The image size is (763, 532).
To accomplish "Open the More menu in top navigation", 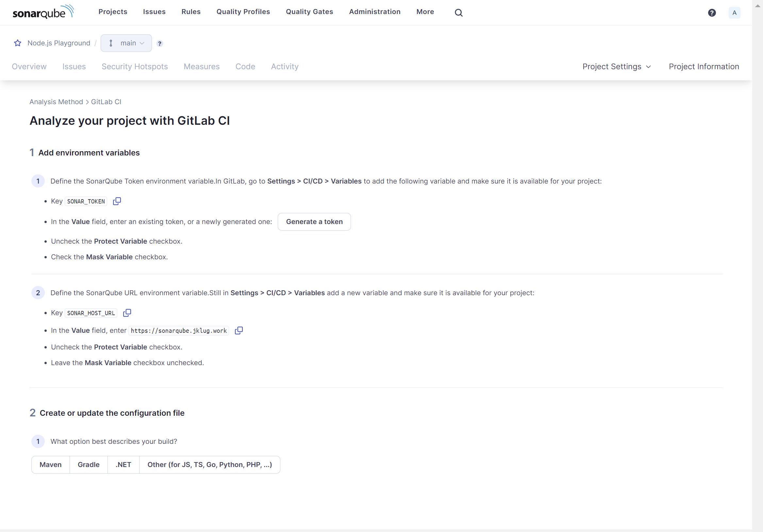I will point(425,12).
